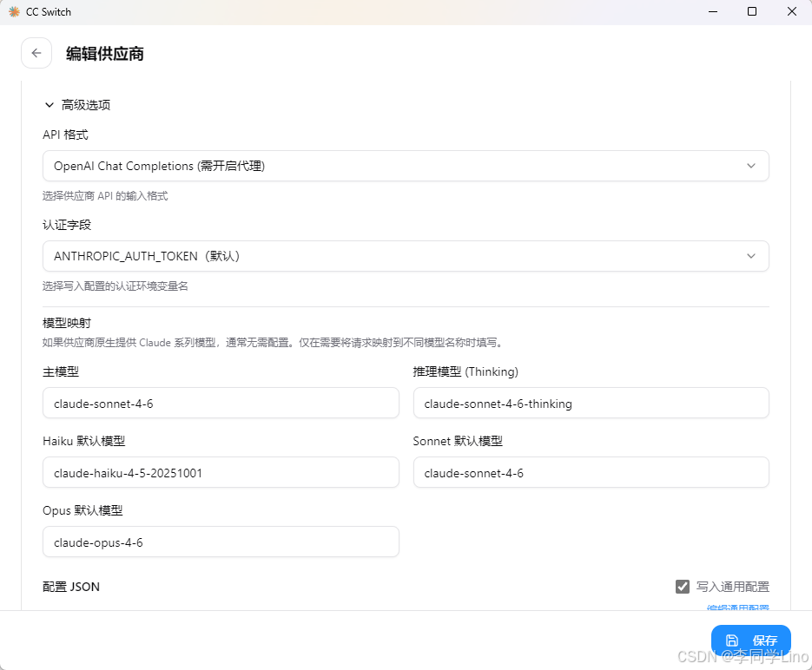The width and height of the screenshot is (812, 670).
Task: Edit the 推理模型 (Thinking) field
Action: [591, 403]
